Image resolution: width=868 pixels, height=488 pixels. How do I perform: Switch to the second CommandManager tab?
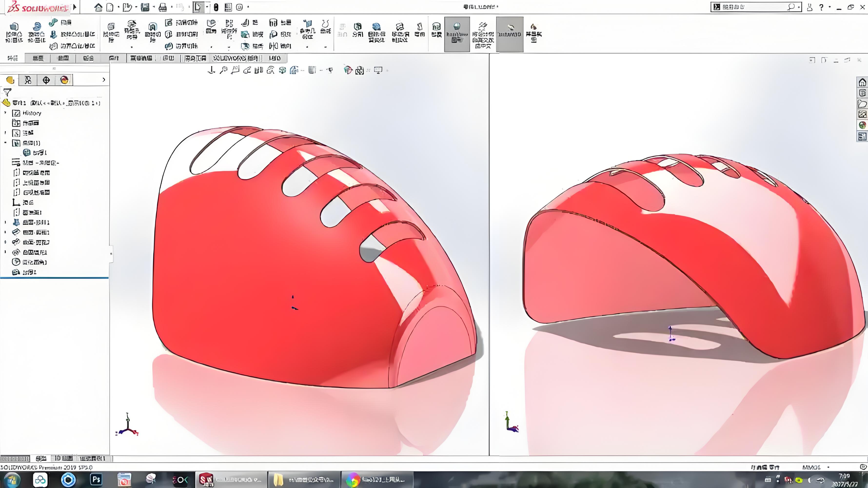pyautogui.click(x=38, y=58)
